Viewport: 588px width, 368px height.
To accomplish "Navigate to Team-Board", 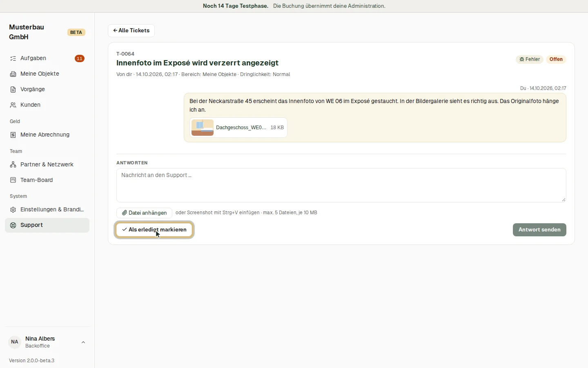I will click(47, 180).
